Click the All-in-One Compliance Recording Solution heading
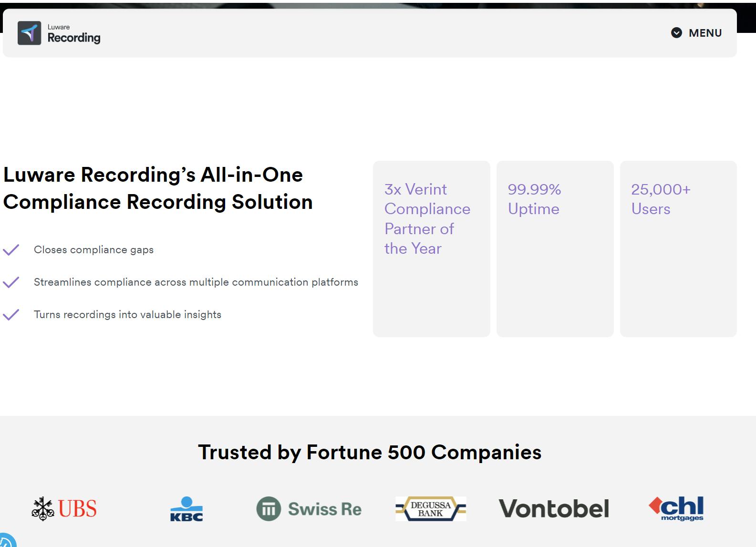 pyautogui.click(x=158, y=188)
